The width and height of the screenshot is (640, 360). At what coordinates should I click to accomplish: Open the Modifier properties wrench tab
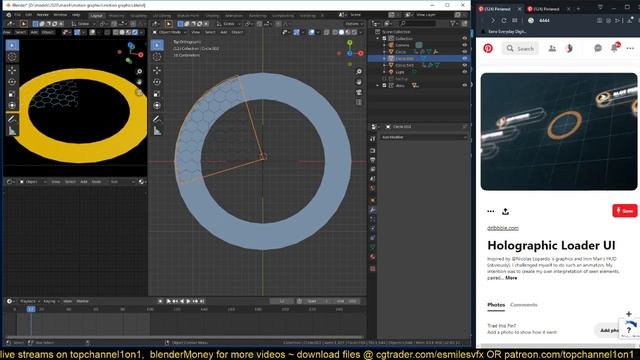point(373,210)
